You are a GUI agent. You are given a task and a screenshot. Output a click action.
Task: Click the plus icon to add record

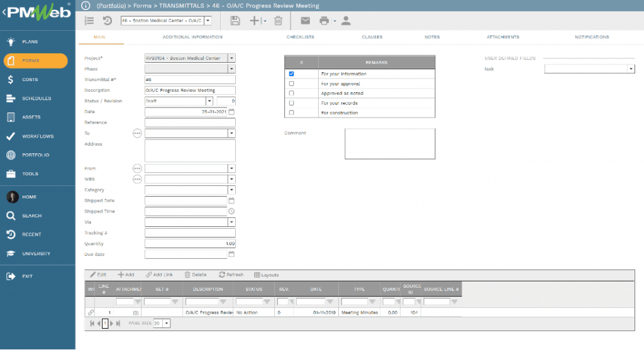(255, 21)
